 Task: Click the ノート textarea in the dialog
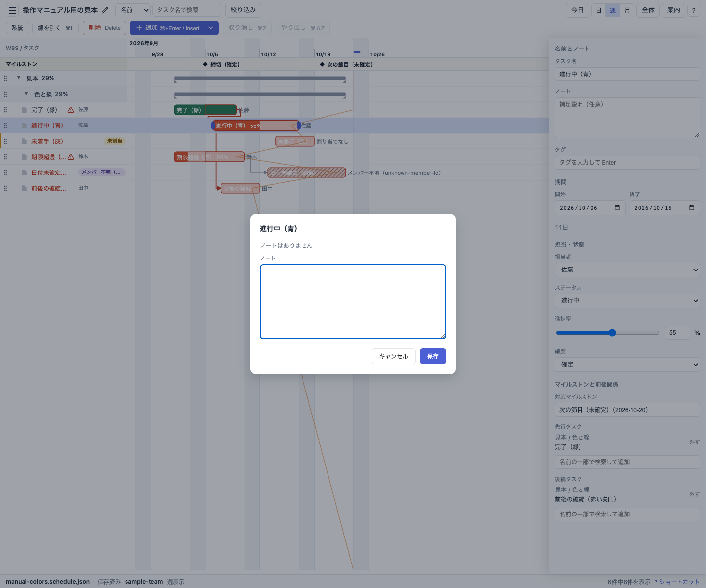pos(353,301)
